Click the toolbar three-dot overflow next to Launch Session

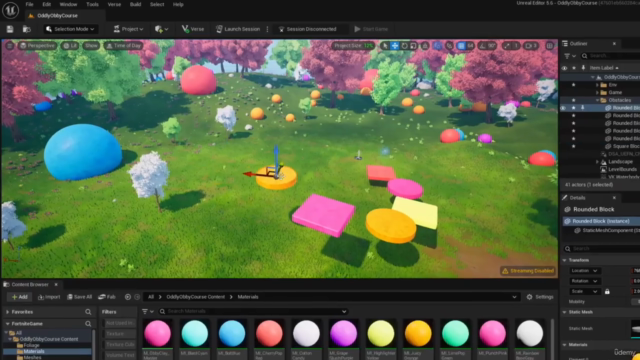click(x=267, y=29)
